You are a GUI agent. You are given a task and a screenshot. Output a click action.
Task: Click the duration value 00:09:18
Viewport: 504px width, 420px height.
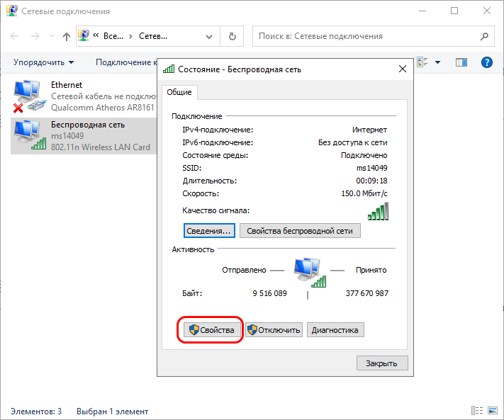(371, 181)
